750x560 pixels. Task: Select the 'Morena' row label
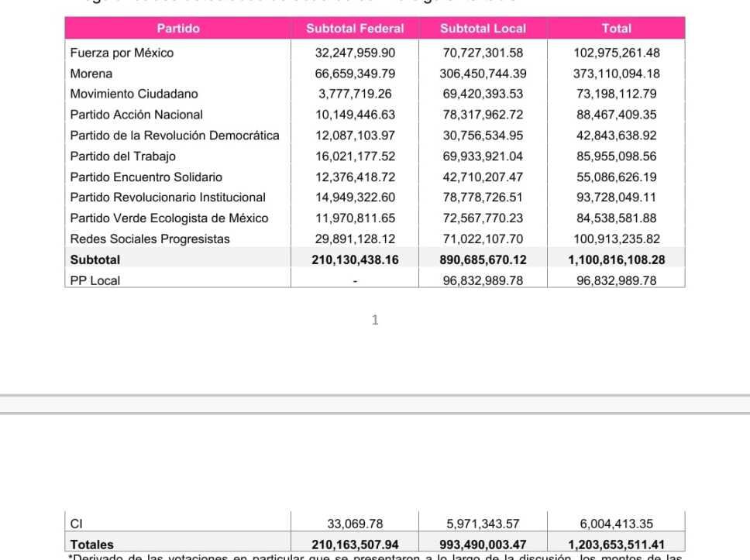click(x=91, y=74)
